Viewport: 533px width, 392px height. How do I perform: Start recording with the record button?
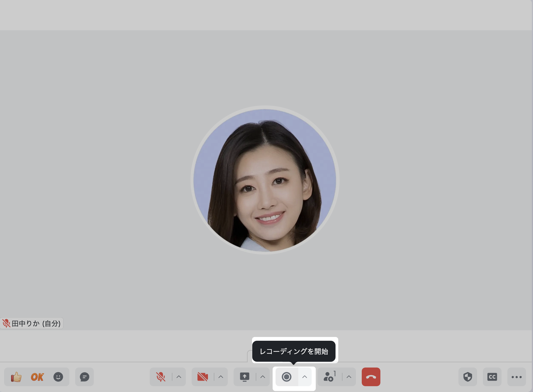[x=287, y=377]
